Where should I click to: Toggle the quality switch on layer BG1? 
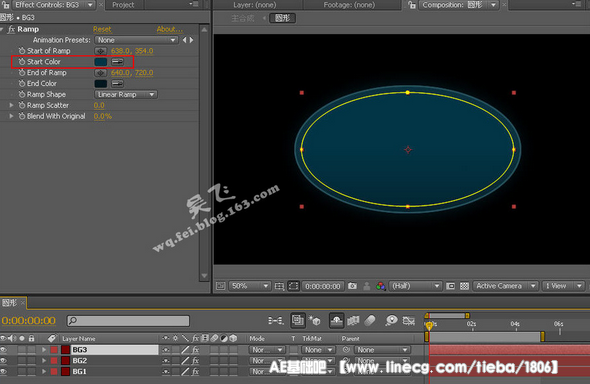(185, 372)
